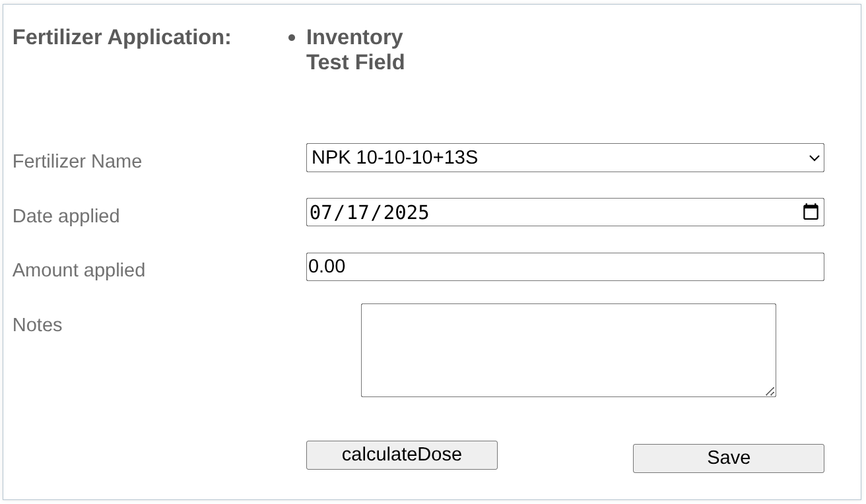Click the Fertilizer Name label
The width and height of the screenshot is (866, 504).
(x=77, y=162)
